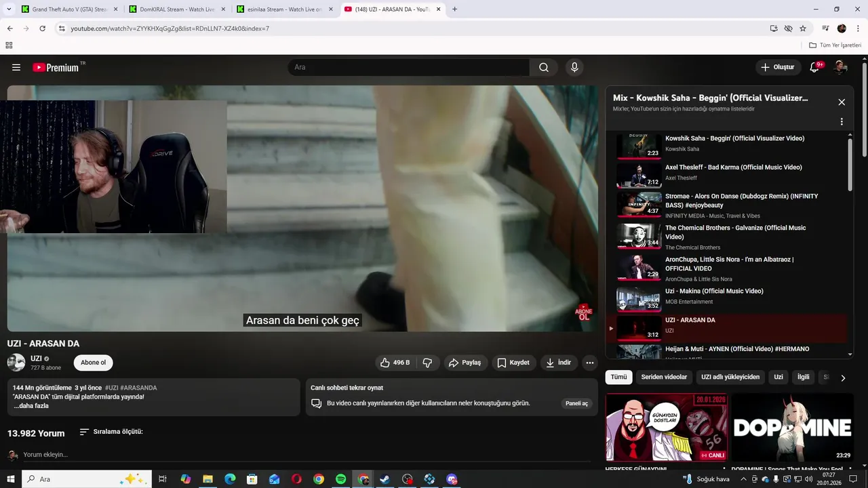Open more actions three-dot menu under video
Viewport: 868px width, 488px height.
click(x=590, y=363)
